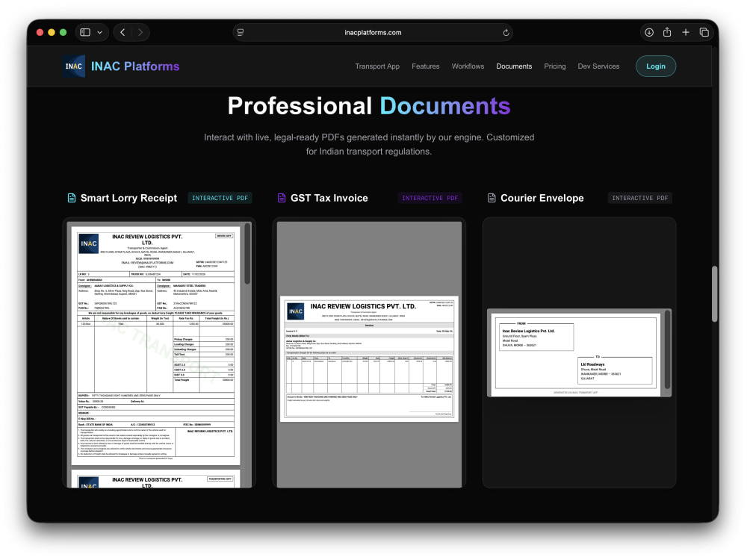Screen dimensions: 747x560
Task: Open a new tab with the plus icon
Action: click(x=686, y=32)
